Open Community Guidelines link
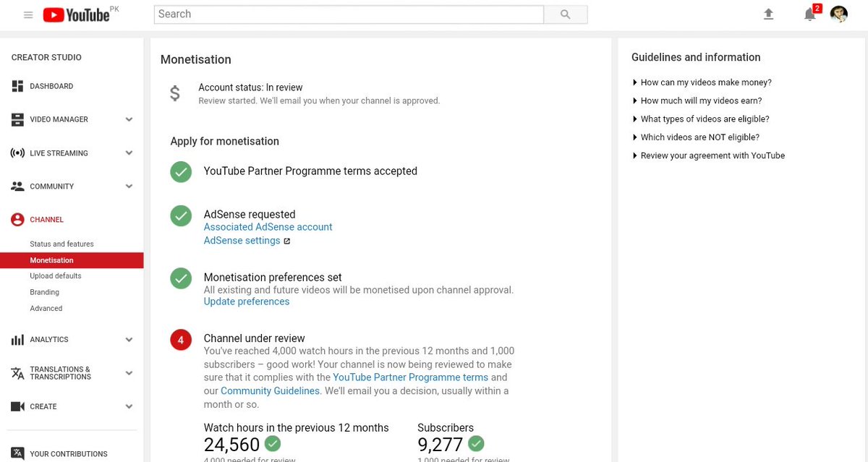 pyautogui.click(x=270, y=391)
